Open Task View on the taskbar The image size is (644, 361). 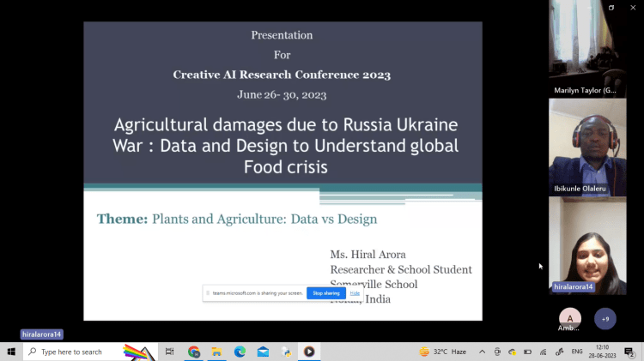click(170, 352)
